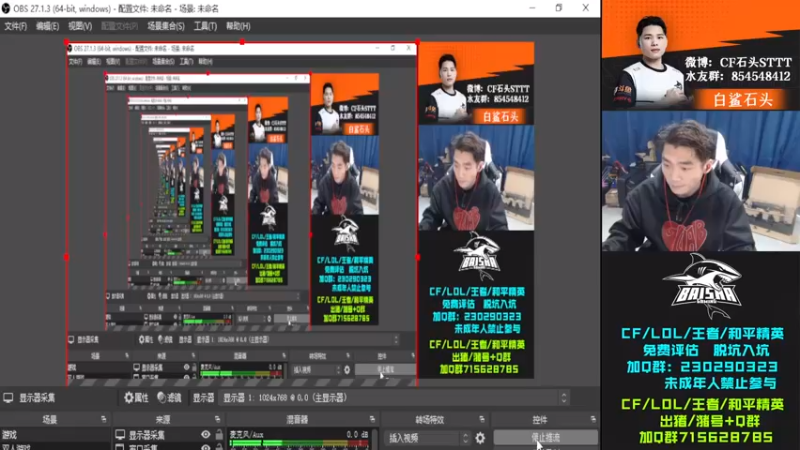Toggle lock icon of 显示器采集 source

click(219, 435)
